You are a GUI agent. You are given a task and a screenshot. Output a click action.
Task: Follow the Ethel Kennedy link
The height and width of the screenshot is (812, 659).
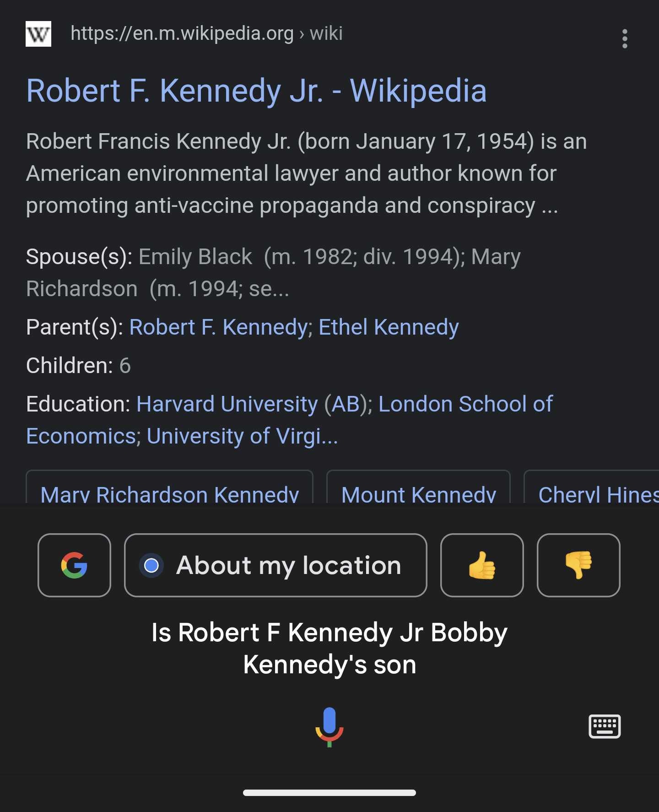pyautogui.click(x=389, y=327)
